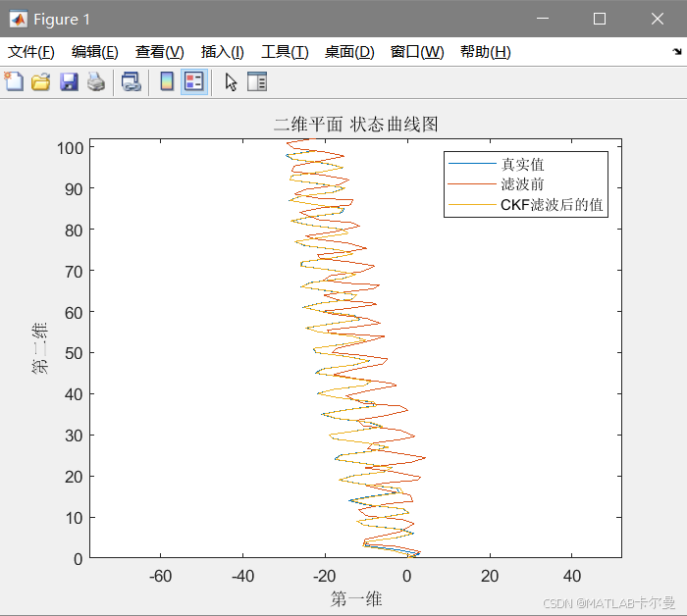Click the Link Plot toolbar icon
Image resolution: width=687 pixels, height=616 pixels.
coord(131,81)
